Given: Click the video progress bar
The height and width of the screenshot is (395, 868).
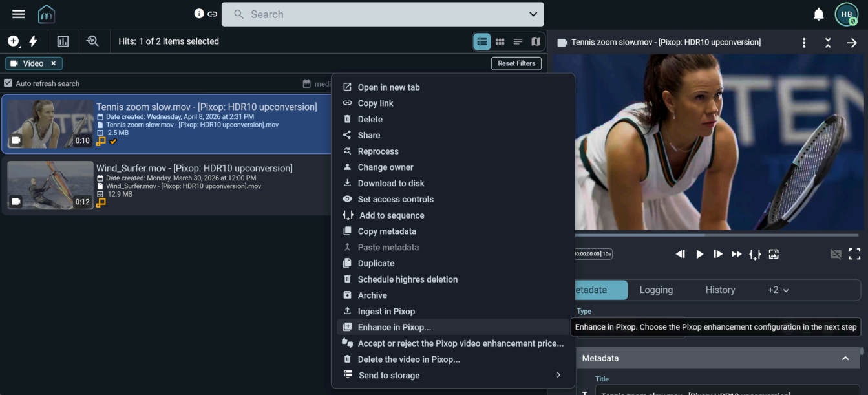Looking at the screenshot, I should [x=717, y=235].
